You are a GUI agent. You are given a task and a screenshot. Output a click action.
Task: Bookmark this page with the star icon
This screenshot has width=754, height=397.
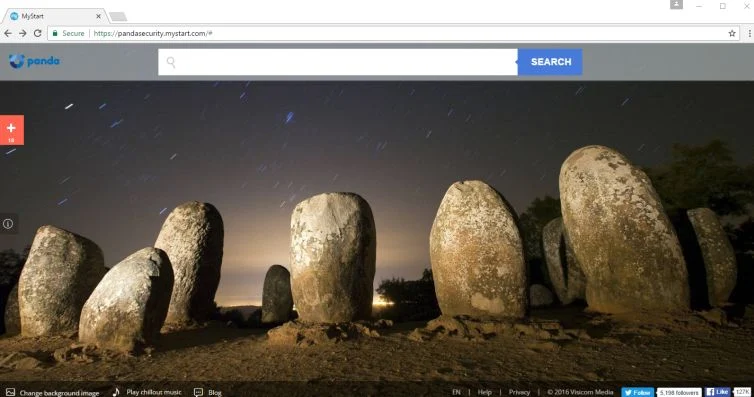point(732,33)
